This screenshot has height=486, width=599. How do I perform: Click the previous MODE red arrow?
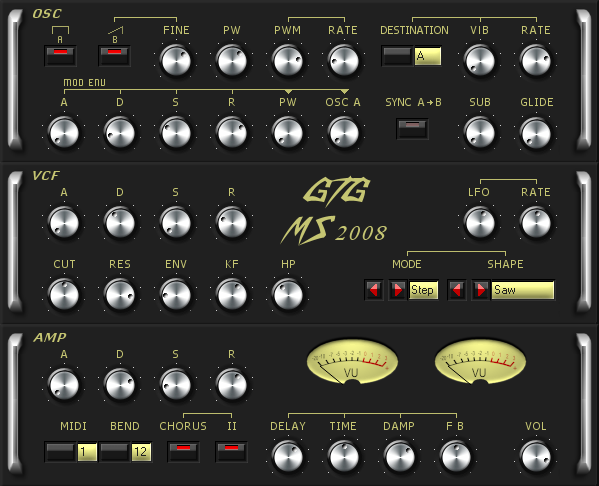point(374,290)
